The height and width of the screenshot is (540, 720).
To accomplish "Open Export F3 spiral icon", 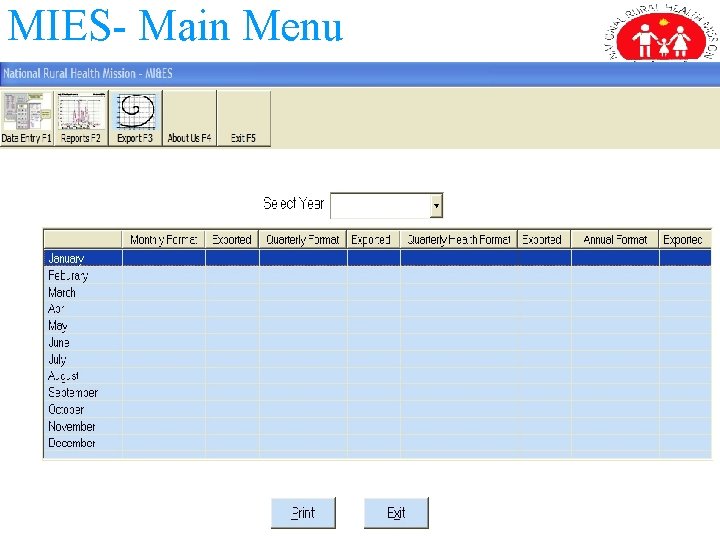I will [135, 118].
